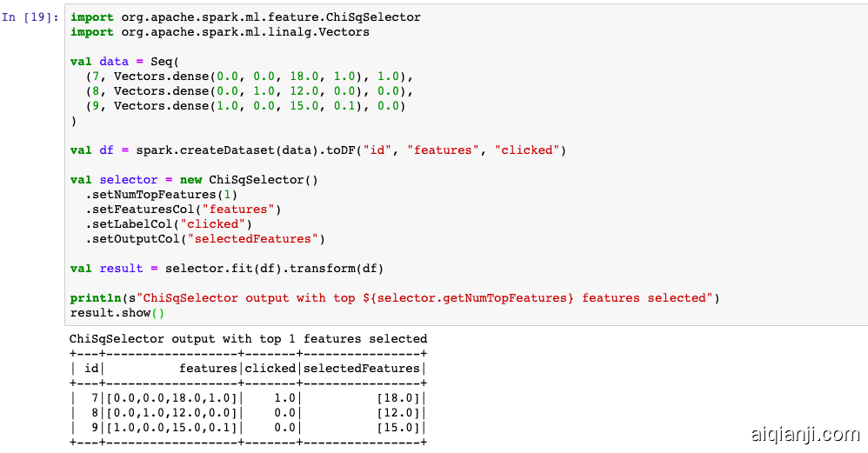The height and width of the screenshot is (453, 868).
Task: Click the Vectors import statement line
Action: pos(219,32)
